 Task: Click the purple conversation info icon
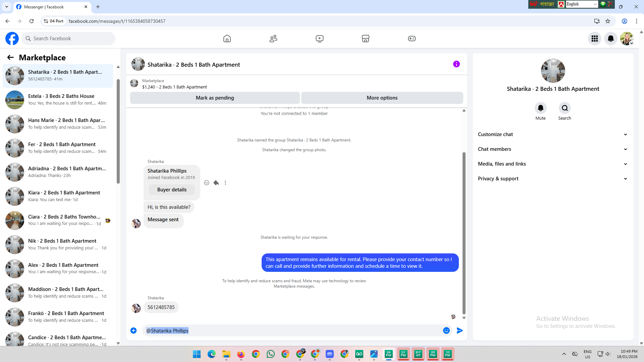456,64
